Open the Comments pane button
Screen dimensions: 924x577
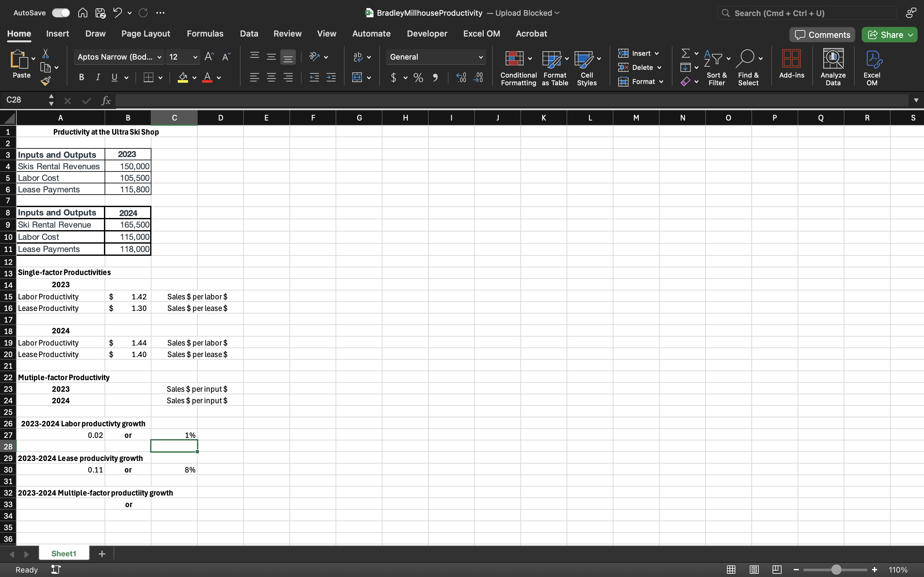823,35
